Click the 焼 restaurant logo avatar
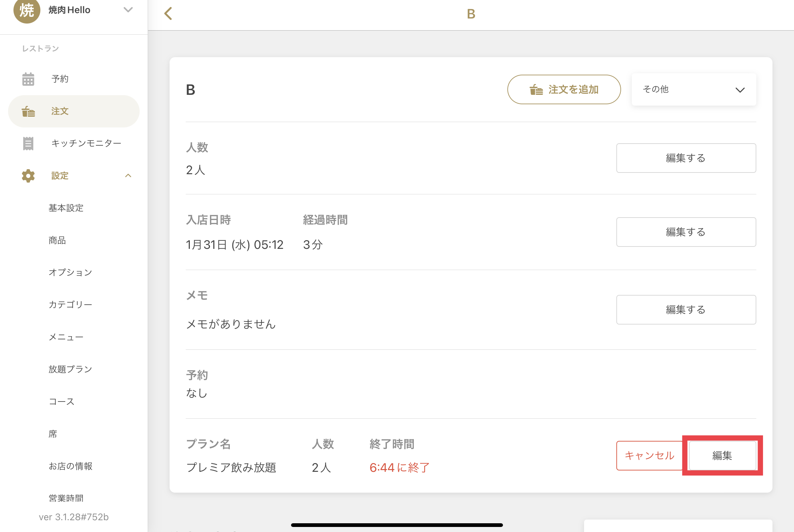The width and height of the screenshot is (794, 532). (x=27, y=10)
